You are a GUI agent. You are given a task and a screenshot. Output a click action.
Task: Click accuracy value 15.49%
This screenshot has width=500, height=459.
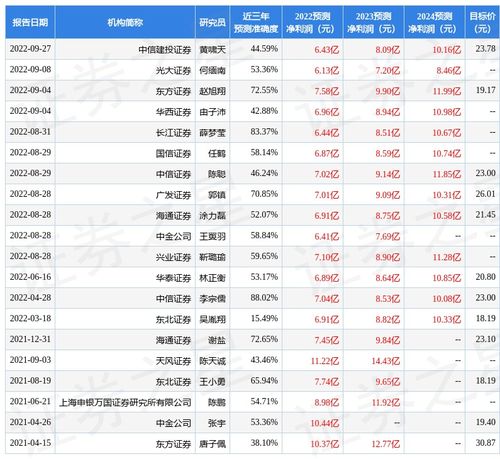(x=264, y=319)
